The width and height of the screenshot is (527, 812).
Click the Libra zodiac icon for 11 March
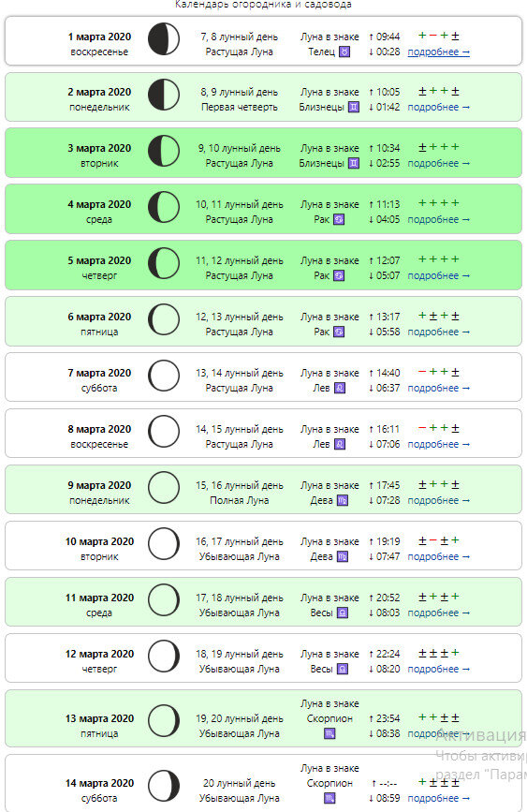pos(343,613)
